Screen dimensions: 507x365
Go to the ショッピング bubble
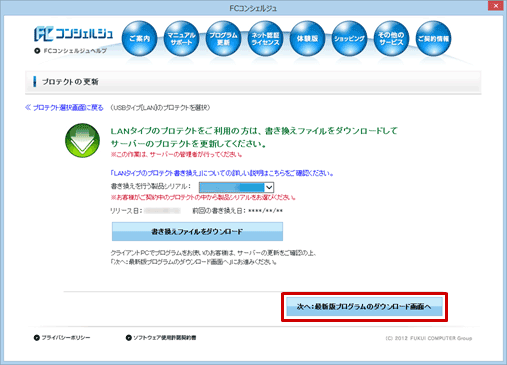point(349,38)
